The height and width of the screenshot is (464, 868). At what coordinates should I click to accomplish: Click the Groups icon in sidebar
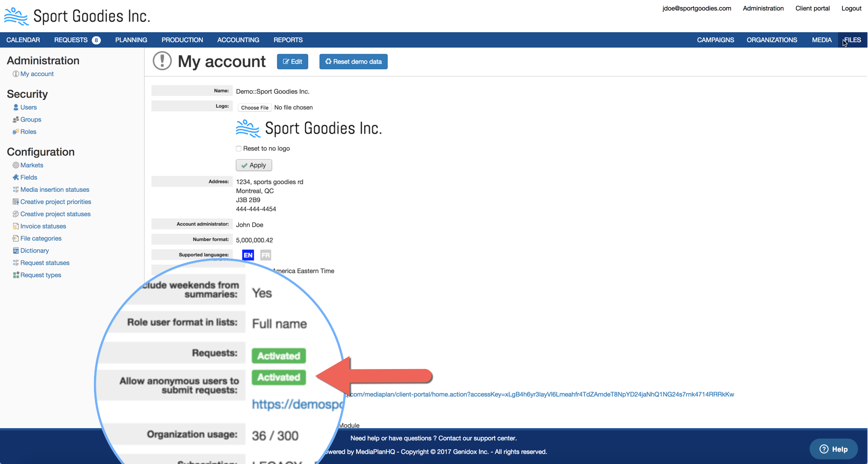click(x=16, y=120)
